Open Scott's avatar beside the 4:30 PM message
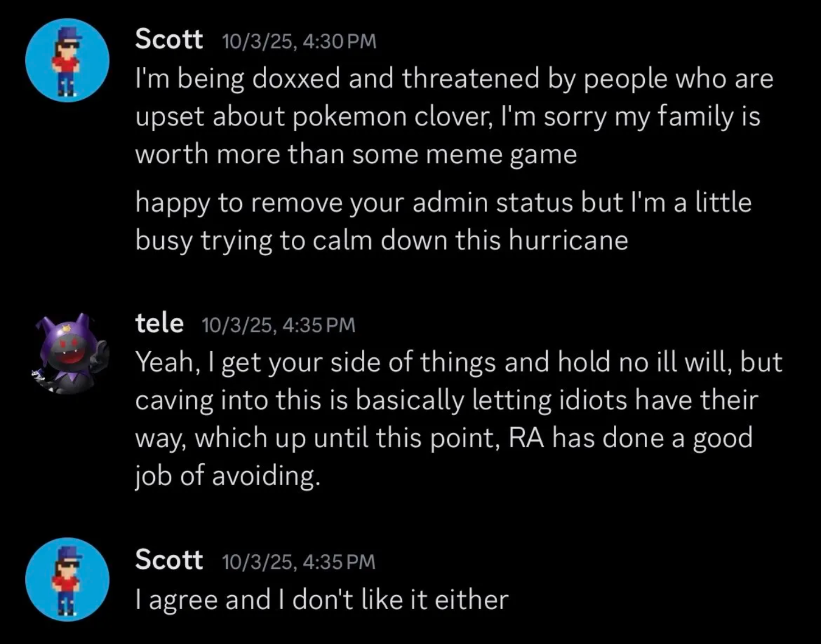821x644 pixels. click(x=67, y=60)
